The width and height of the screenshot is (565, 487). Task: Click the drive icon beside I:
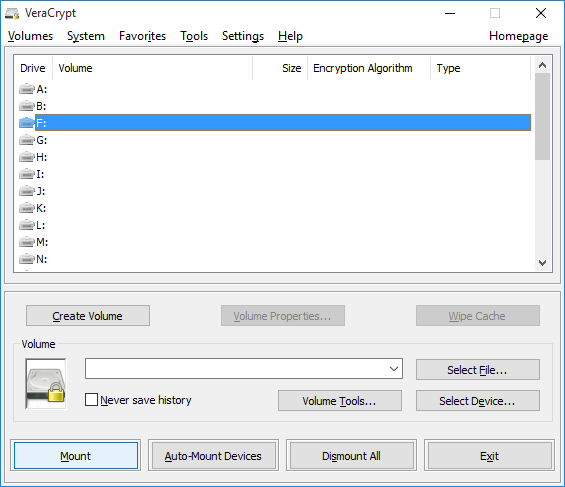27,174
